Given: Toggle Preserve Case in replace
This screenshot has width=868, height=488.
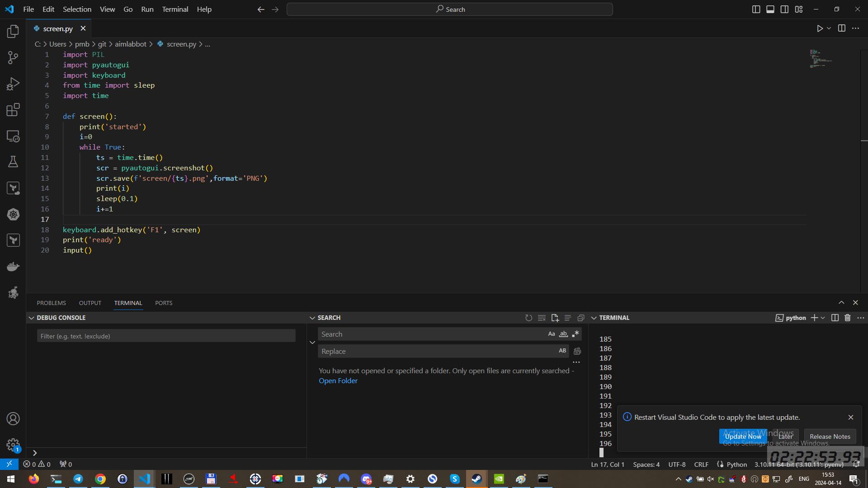Looking at the screenshot, I should click(x=562, y=351).
